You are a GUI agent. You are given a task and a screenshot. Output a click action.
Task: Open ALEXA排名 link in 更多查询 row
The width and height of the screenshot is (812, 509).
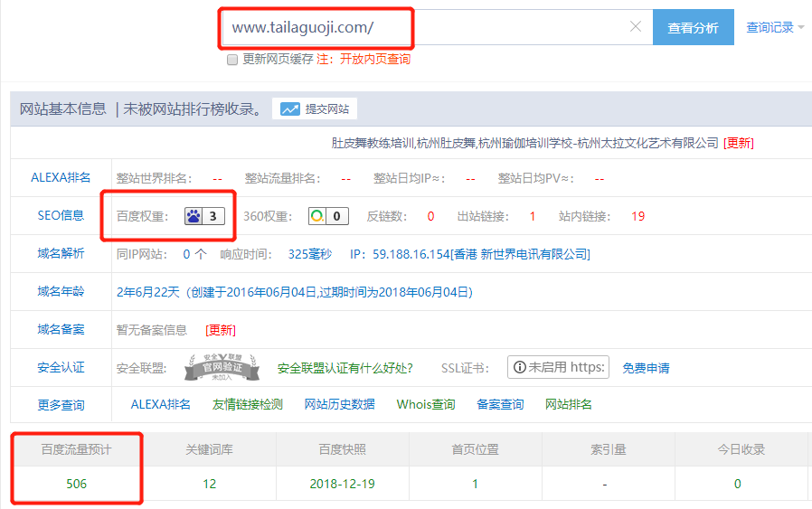pos(161,404)
